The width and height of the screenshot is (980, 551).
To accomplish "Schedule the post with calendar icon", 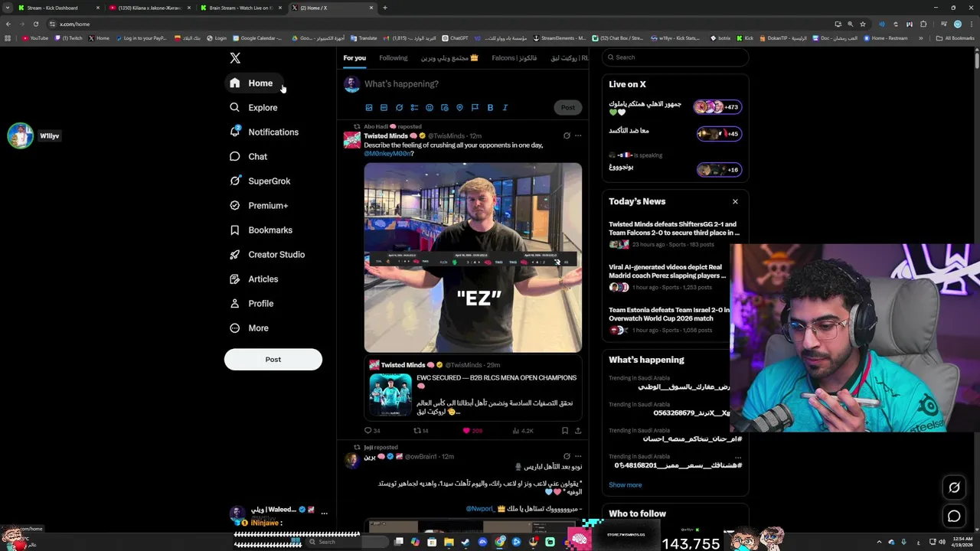I will 445,108.
